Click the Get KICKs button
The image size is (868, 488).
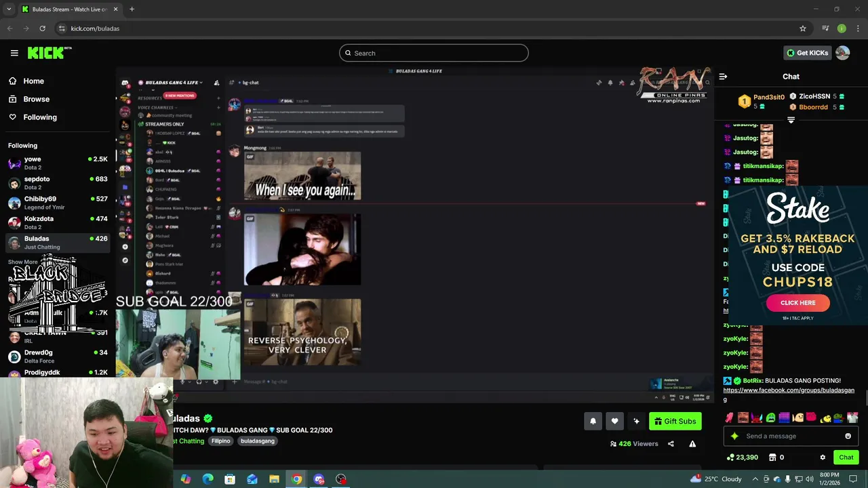tap(807, 53)
